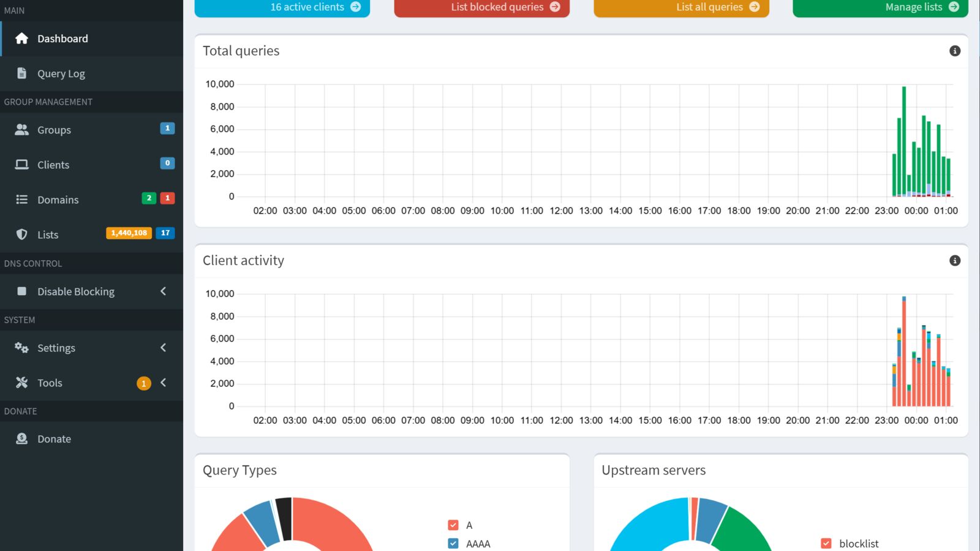Click the Settings menu label

[56, 348]
